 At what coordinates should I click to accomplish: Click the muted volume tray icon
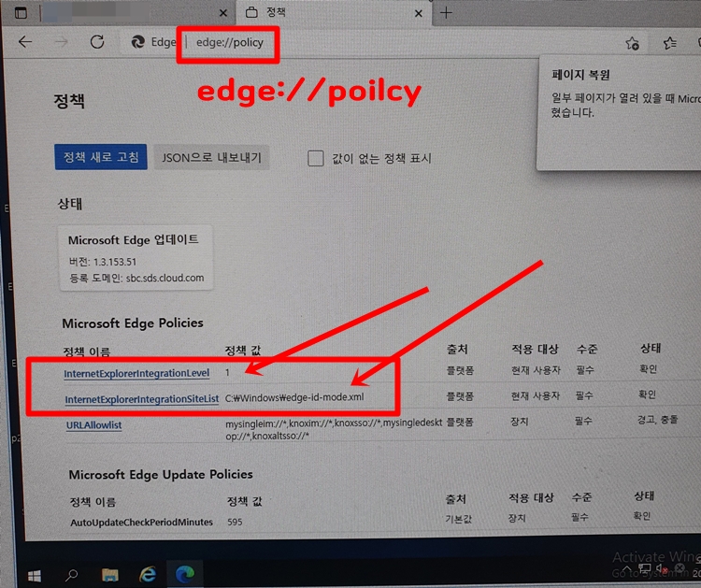click(x=662, y=569)
